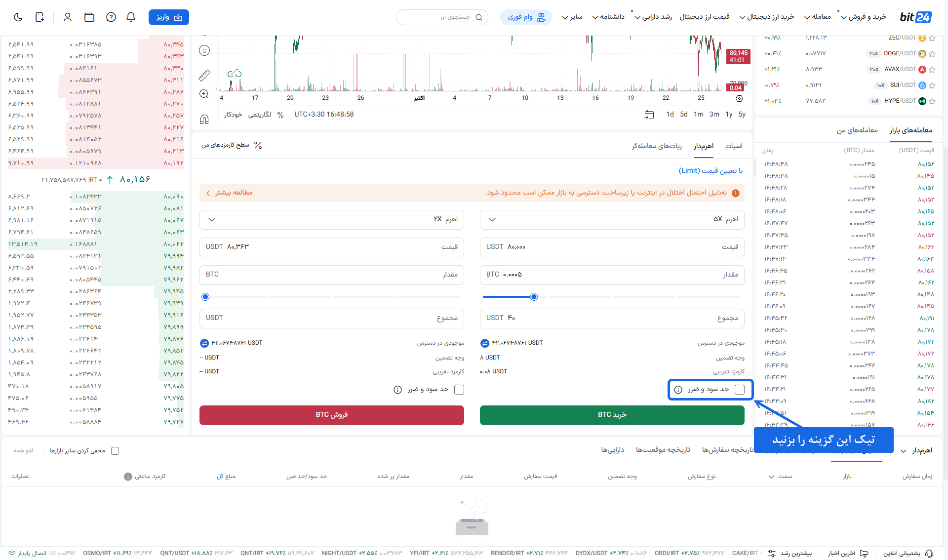Show info for sell-side حد سود و ضرر
The width and height of the screenshot is (948, 560).
[x=397, y=390]
